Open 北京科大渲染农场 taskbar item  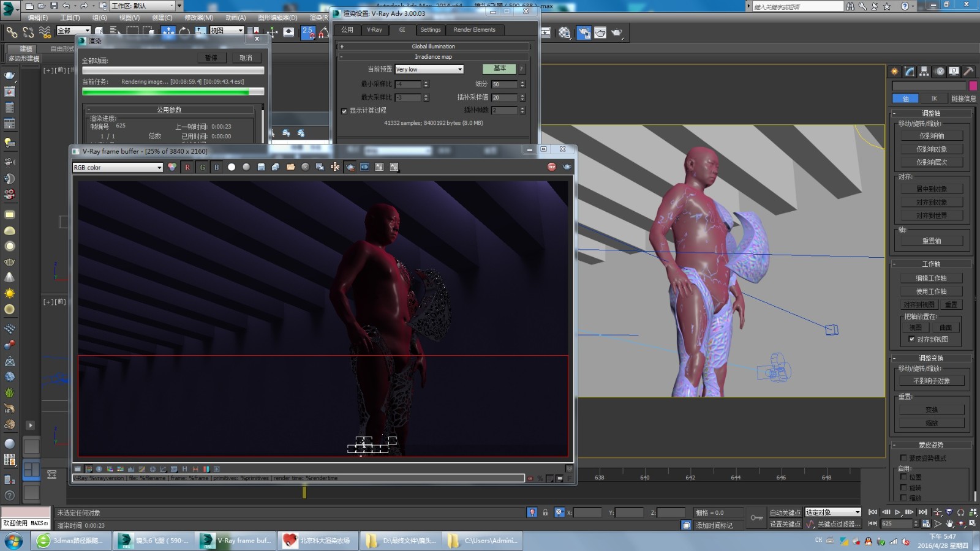(318, 541)
